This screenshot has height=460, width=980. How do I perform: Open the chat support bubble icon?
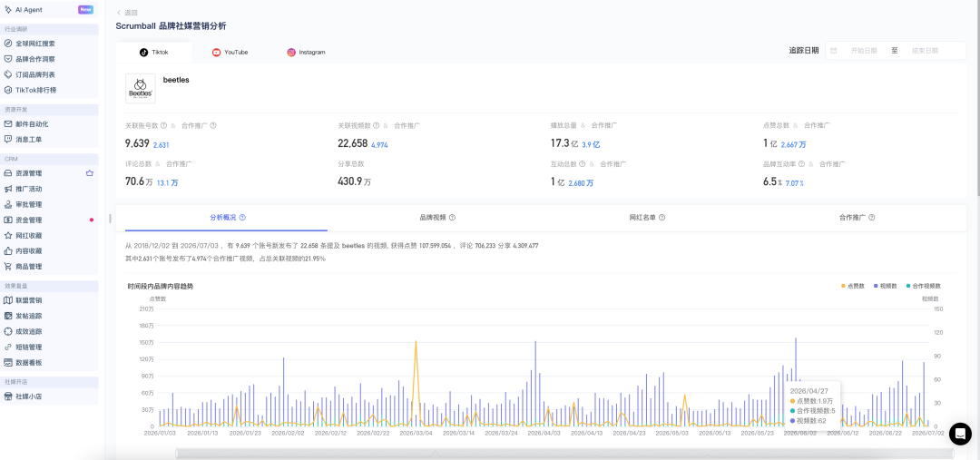point(960,434)
